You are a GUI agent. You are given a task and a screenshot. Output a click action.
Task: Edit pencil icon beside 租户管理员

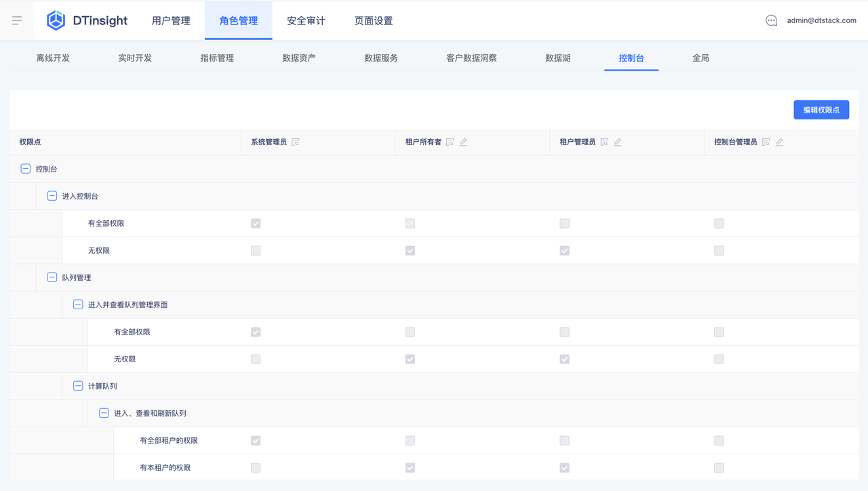coord(618,142)
